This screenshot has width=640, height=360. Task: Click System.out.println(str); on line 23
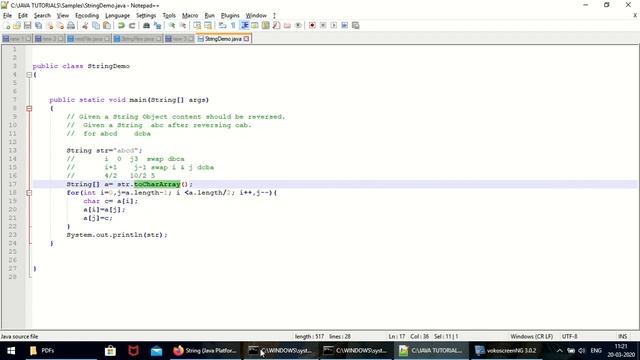[x=117, y=235]
